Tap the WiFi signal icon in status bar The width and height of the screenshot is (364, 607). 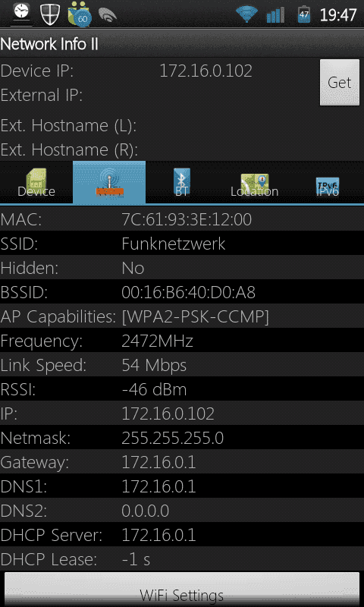click(x=246, y=15)
